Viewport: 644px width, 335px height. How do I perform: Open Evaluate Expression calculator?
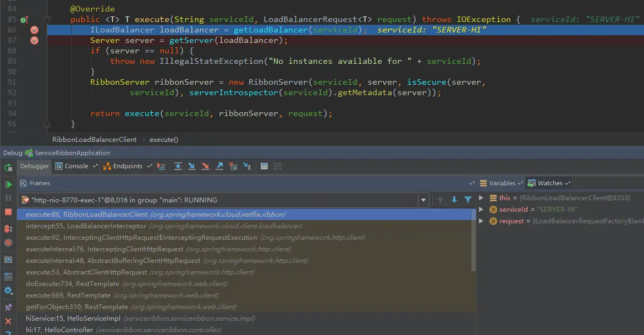pyautogui.click(x=264, y=167)
